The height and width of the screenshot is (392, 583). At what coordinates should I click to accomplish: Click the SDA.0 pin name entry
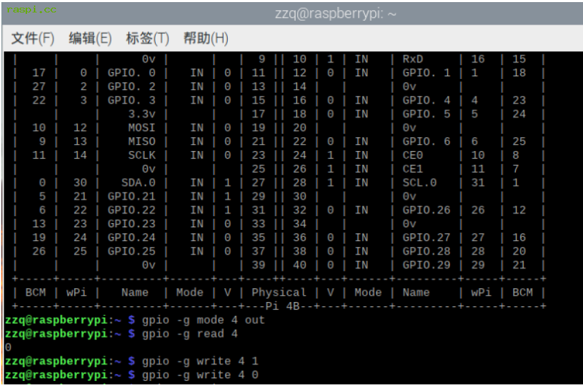[x=138, y=183]
